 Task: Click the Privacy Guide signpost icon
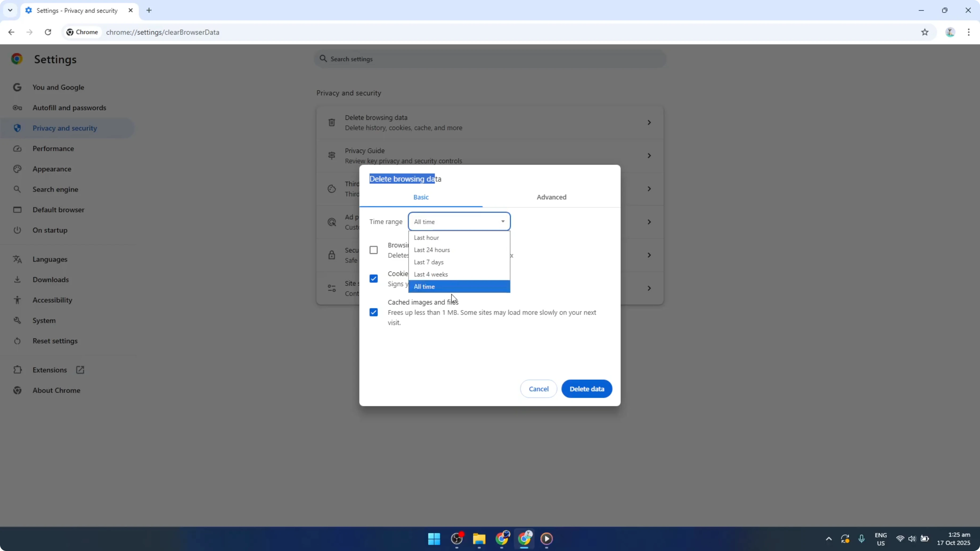[x=332, y=155]
